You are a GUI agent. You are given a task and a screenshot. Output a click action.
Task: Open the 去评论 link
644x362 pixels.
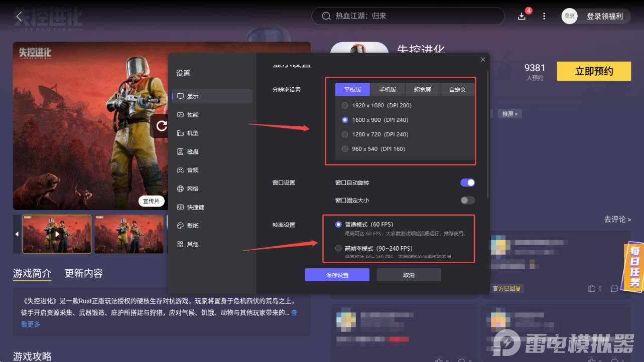click(617, 220)
